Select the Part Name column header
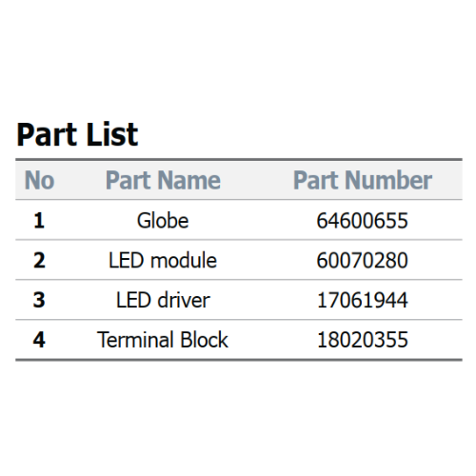 [163, 180]
